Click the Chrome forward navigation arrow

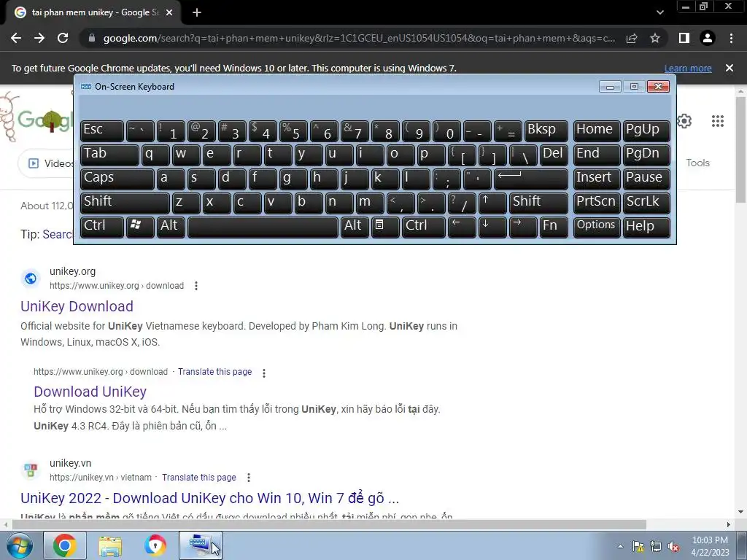pyautogui.click(x=39, y=38)
